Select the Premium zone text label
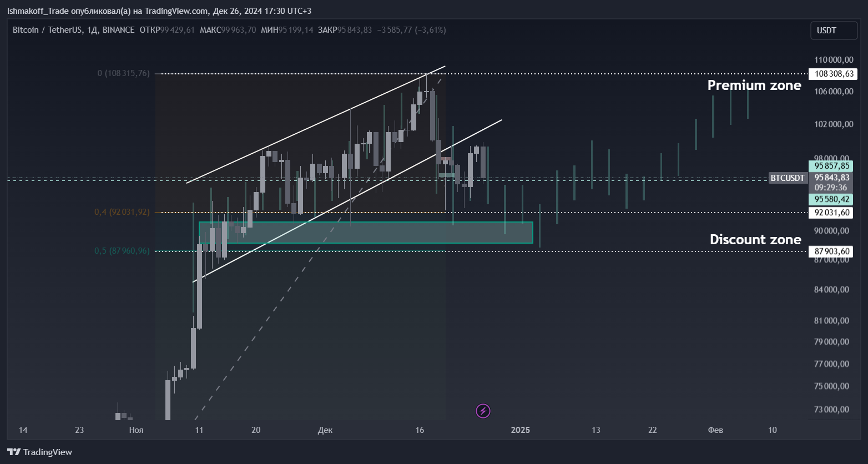Viewport: 868px width, 464px height. coord(754,85)
